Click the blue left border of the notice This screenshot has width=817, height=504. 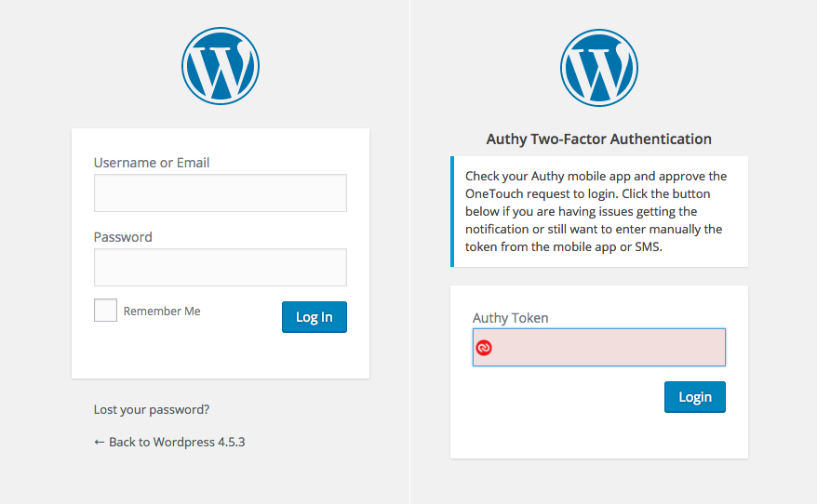[x=452, y=211]
